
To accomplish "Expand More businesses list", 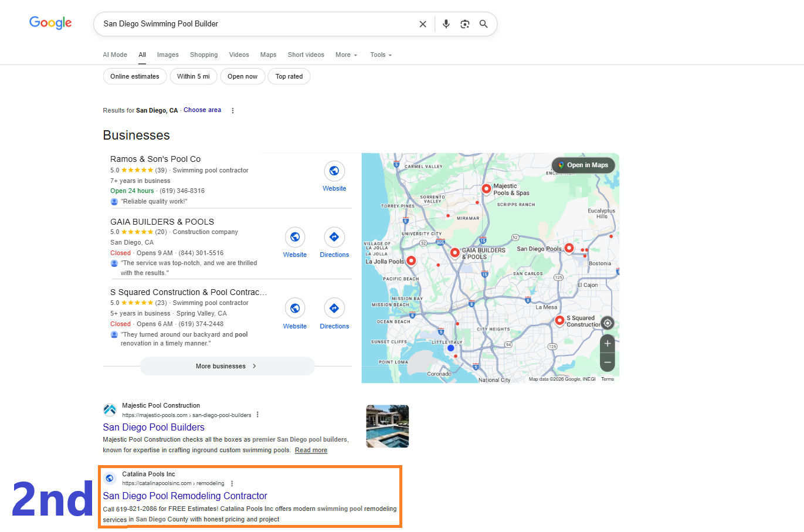I will 227,366.
